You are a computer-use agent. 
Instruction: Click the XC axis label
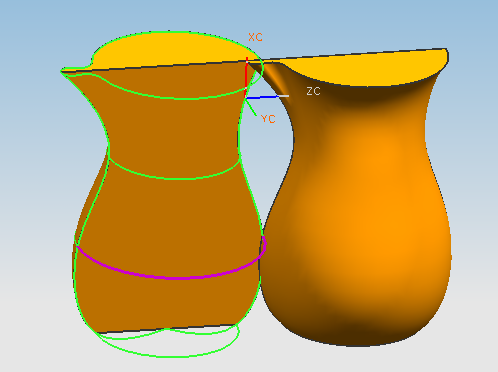click(x=255, y=37)
